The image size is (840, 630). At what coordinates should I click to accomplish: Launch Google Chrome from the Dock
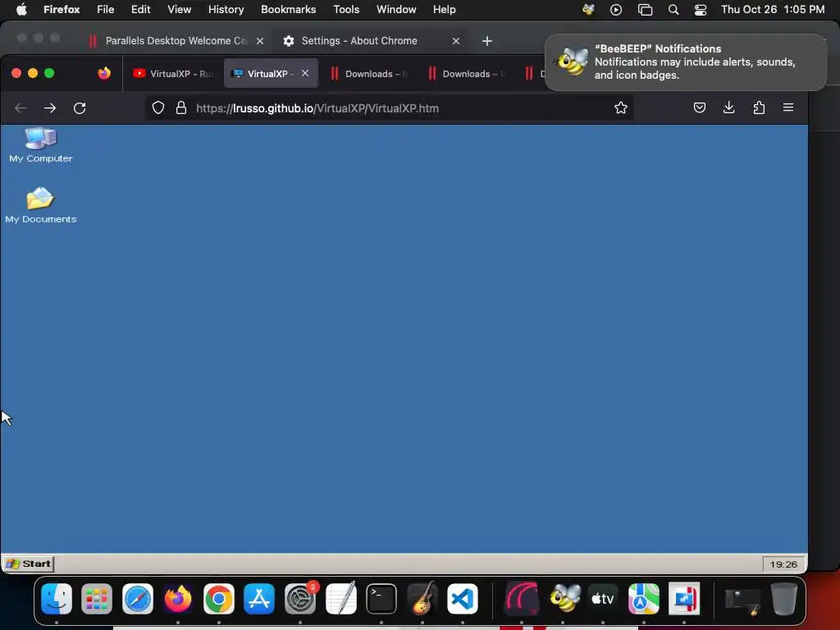218,598
